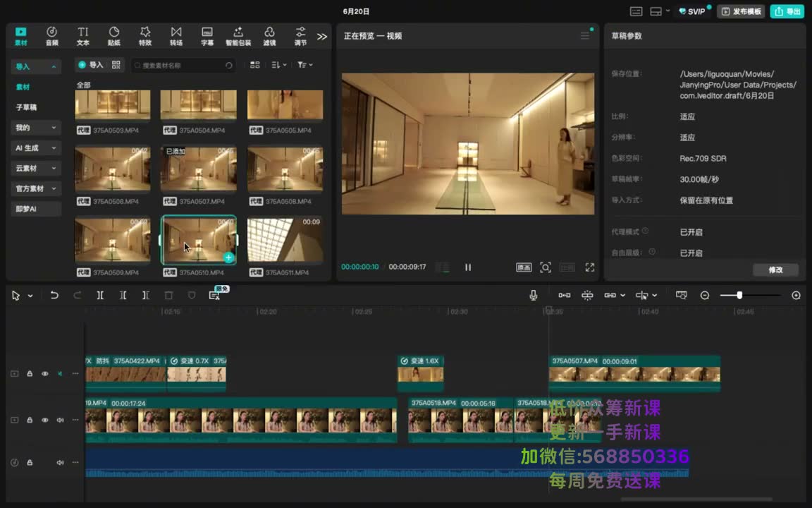Image resolution: width=812 pixels, height=508 pixels.
Task: Select the 375A0511.MP4 thumbnail
Action: point(285,239)
